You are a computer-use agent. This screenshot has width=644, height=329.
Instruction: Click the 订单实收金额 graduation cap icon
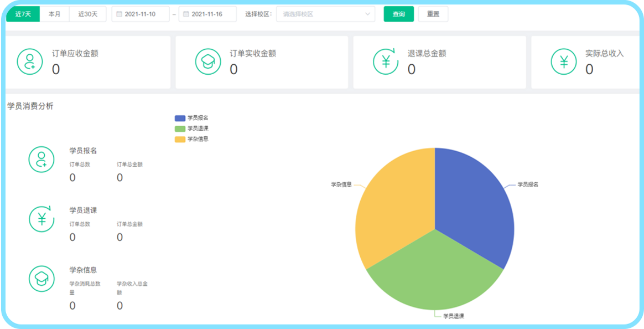click(208, 61)
